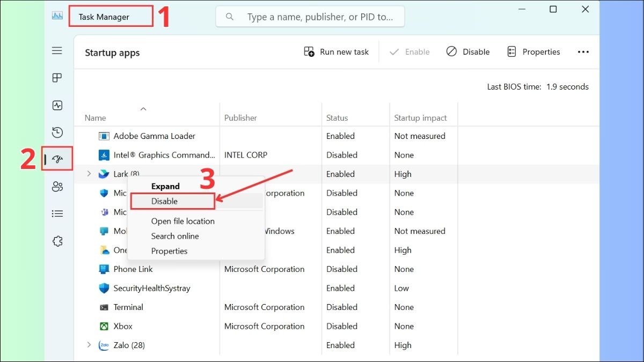Open the Performance page icon
The height and width of the screenshot is (362, 644).
(x=57, y=106)
